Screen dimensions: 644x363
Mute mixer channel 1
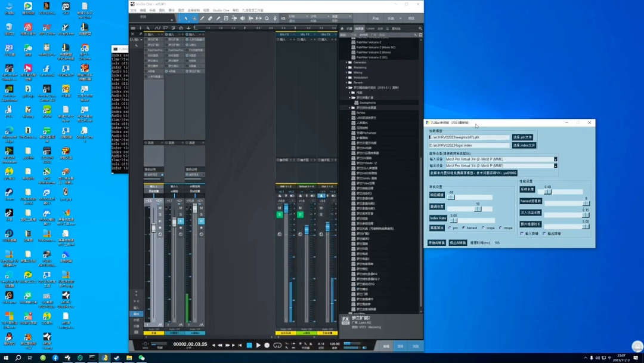pyautogui.click(x=160, y=208)
